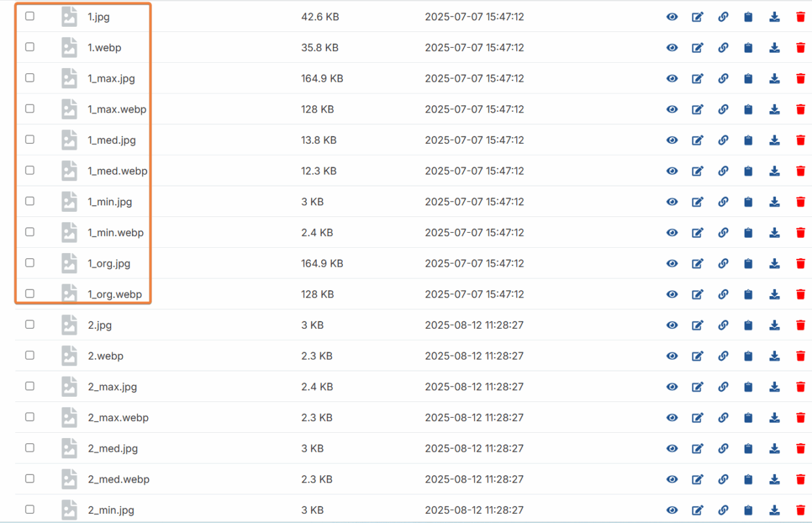Delete the 1_med.webp file
The height and width of the screenshot is (523, 812).
[x=800, y=171]
